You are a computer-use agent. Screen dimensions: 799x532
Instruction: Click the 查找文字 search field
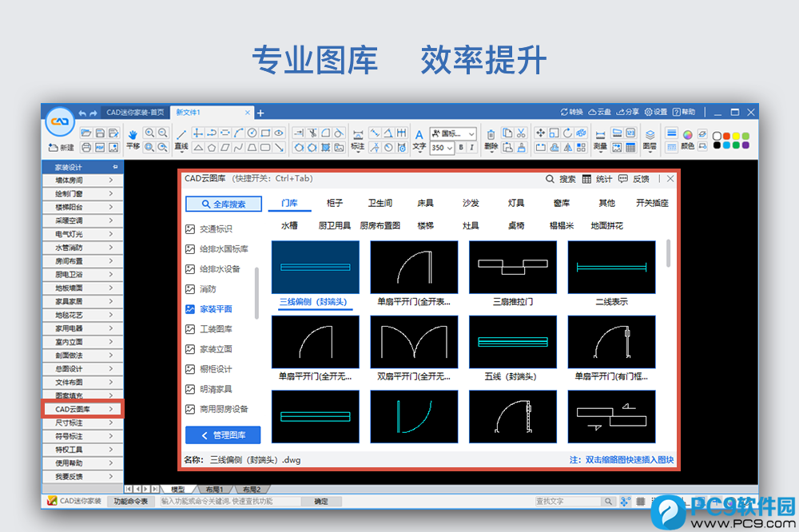coord(568,502)
